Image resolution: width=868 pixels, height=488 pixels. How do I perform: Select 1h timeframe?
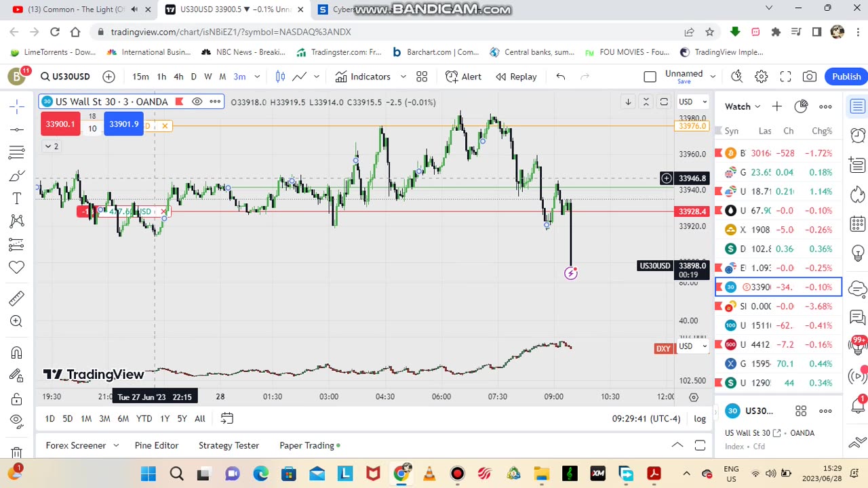[161, 77]
